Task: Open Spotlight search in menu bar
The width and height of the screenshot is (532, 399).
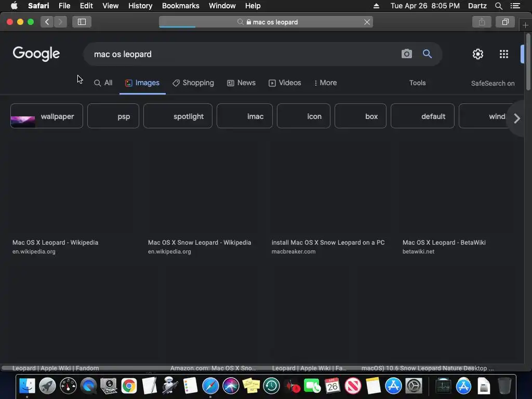Action: pos(498,6)
